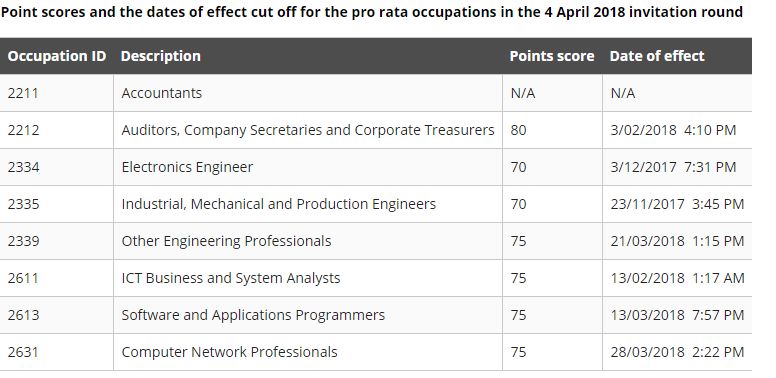
Task: Click the Occupation ID column header
Action: (56, 56)
